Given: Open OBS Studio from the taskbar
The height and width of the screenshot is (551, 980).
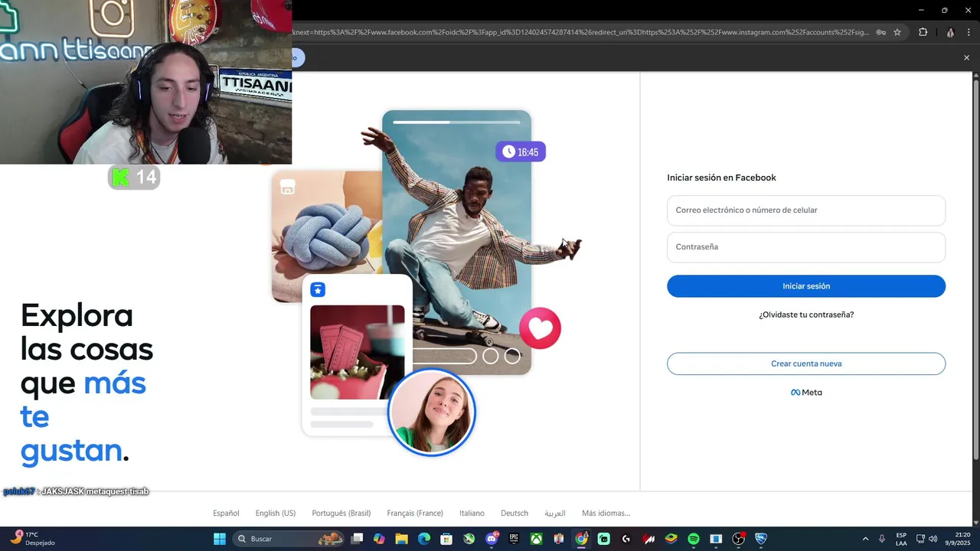Looking at the screenshot, I should pyautogui.click(x=738, y=539).
